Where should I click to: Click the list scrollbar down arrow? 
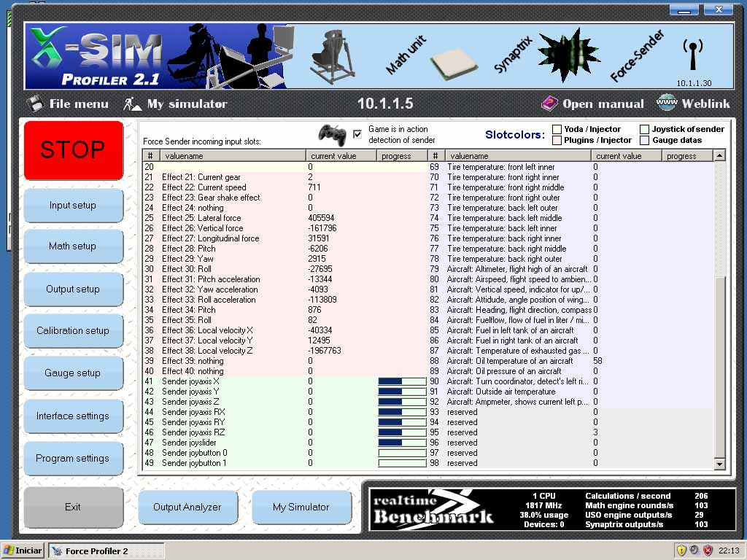point(719,463)
